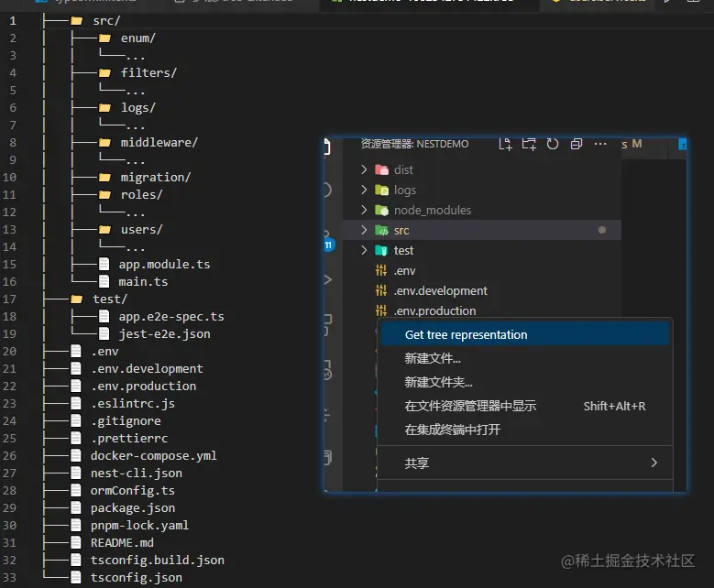Select the src folder row in explorer

[x=482, y=230]
